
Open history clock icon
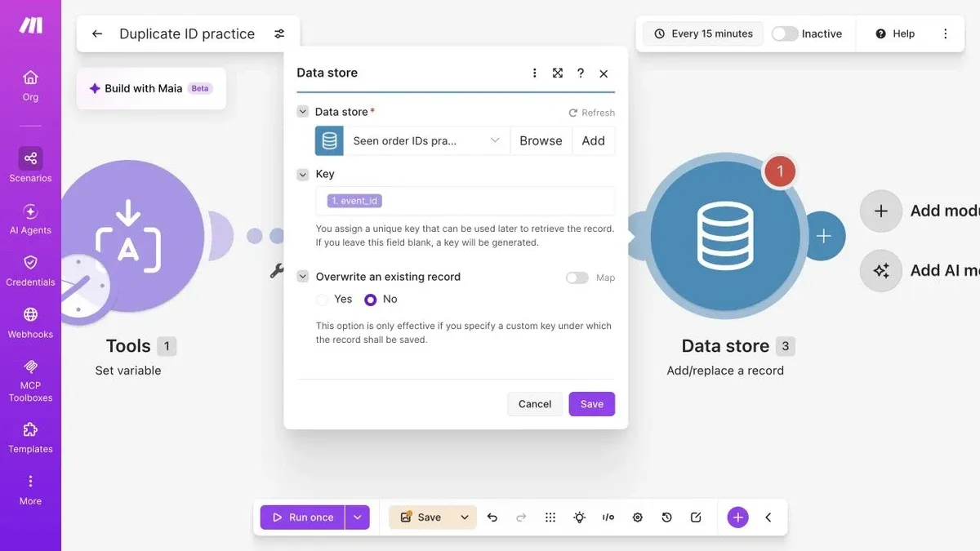click(x=667, y=518)
